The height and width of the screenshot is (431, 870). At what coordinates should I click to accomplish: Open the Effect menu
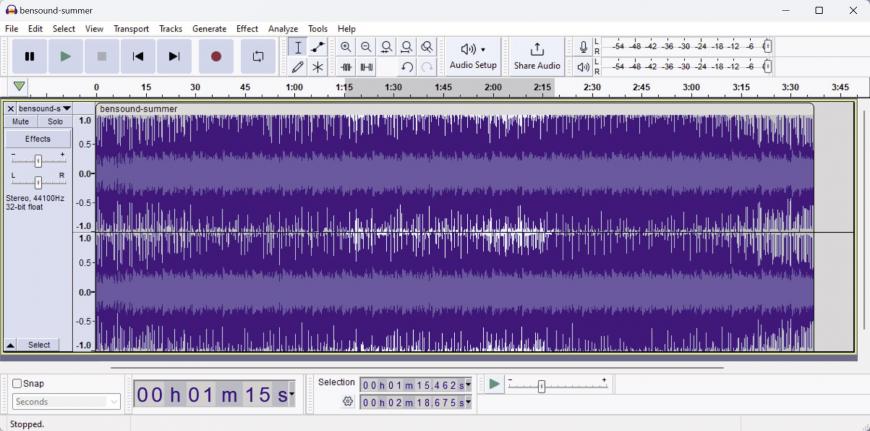coord(247,28)
